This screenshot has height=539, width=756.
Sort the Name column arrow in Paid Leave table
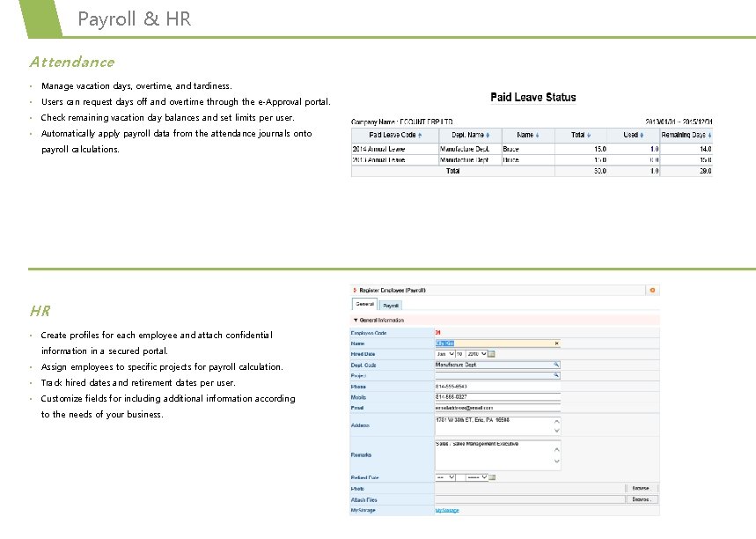pyautogui.click(x=537, y=136)
